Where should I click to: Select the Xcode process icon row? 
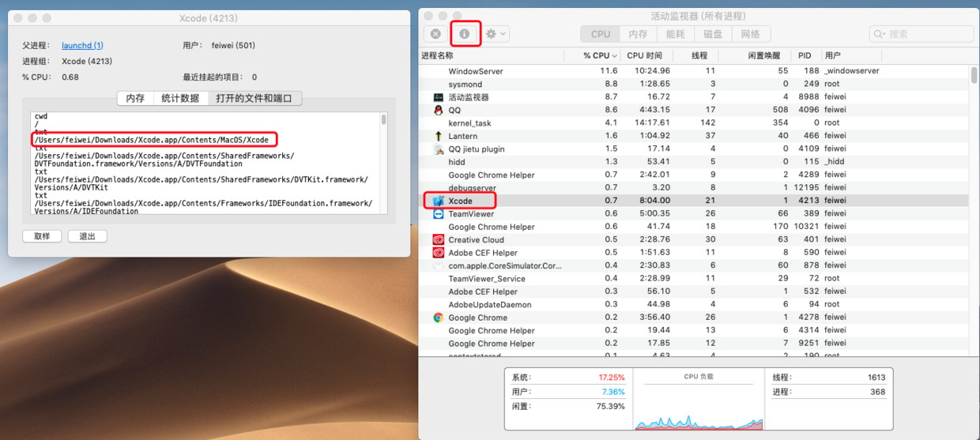pyautogui.click(x=439, y=201)
